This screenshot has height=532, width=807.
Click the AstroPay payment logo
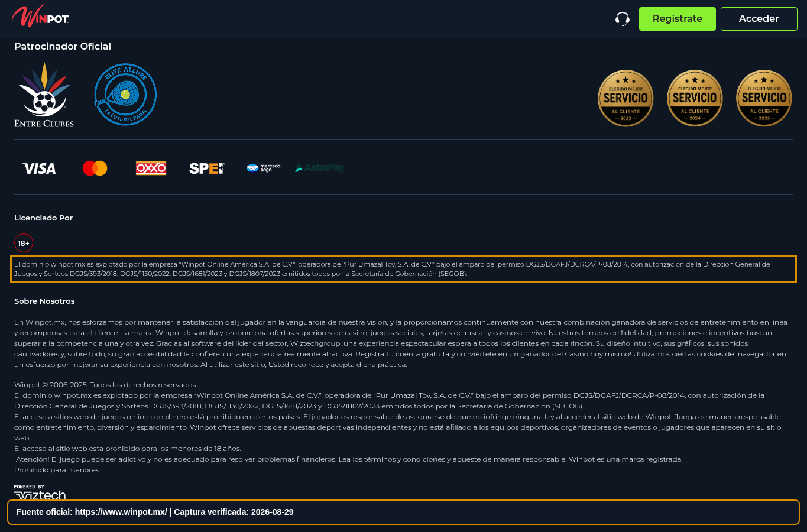tap(319, 168)
